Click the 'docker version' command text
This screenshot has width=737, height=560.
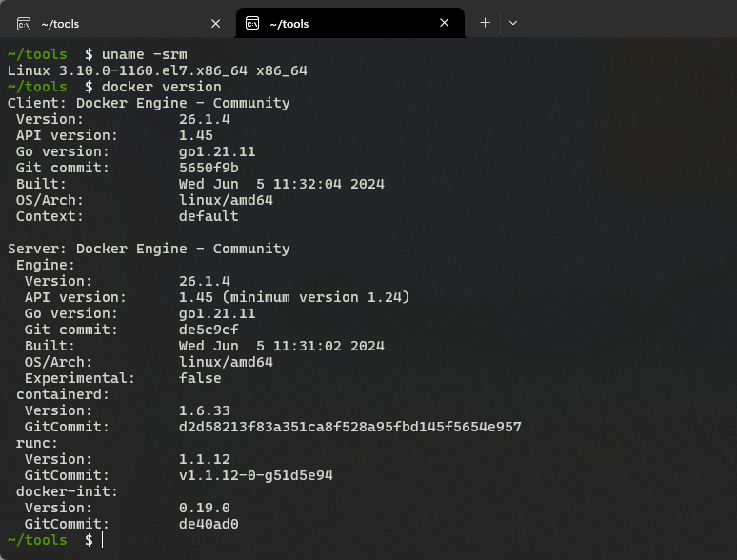(161, 87)
